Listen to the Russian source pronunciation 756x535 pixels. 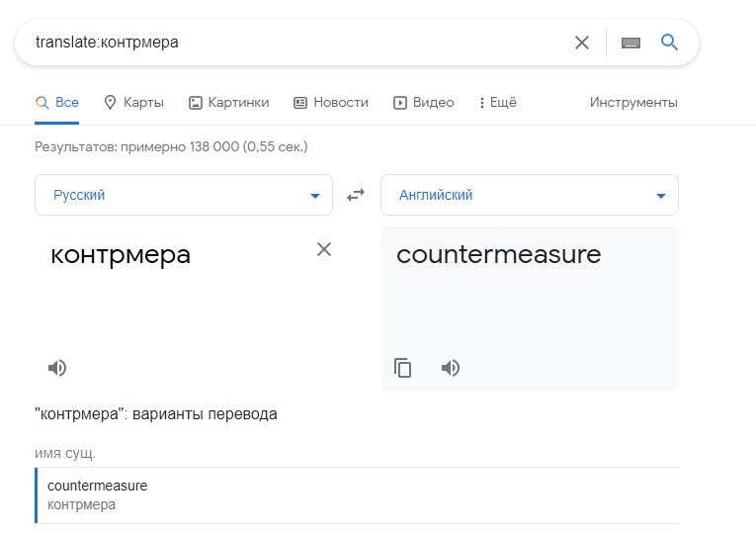[x=57, y=368]
